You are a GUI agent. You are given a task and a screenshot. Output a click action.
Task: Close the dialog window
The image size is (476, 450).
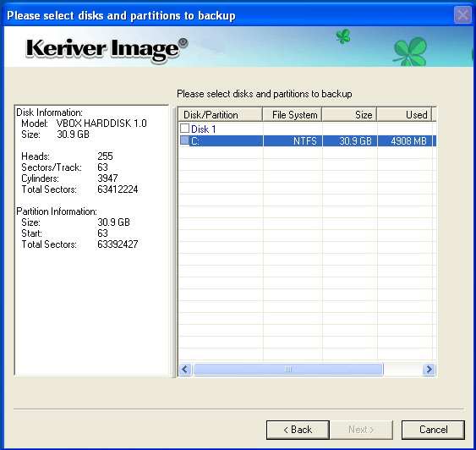pyautogui.click(x=462, y=14)
